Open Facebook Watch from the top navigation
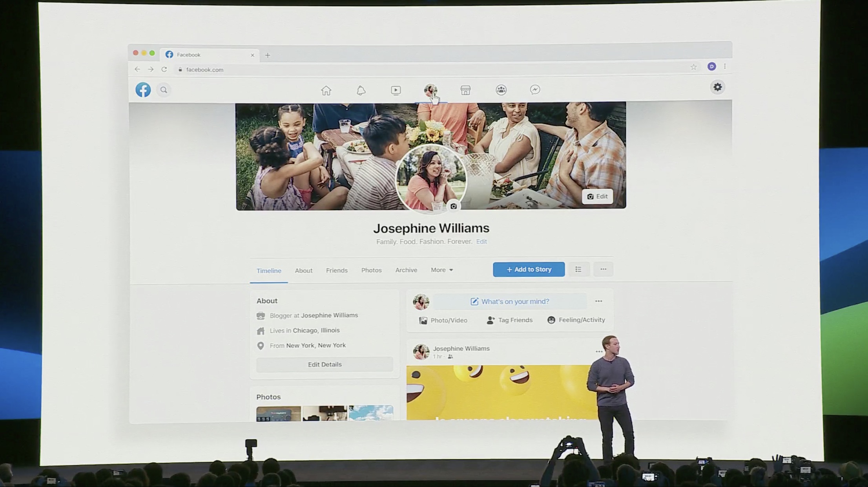Viewport: 868px width, 487px height. coord(396,90)
